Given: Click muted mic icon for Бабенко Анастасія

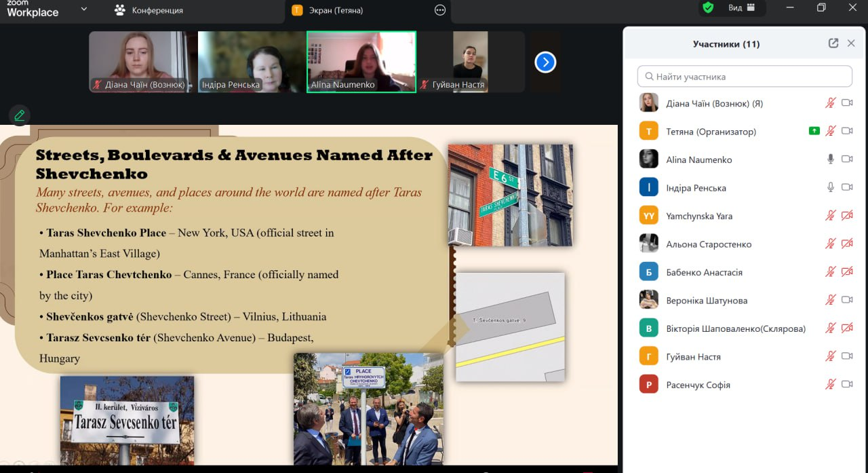Looking at the screenshot, I should pyautogui.click(x=831, y=272).
